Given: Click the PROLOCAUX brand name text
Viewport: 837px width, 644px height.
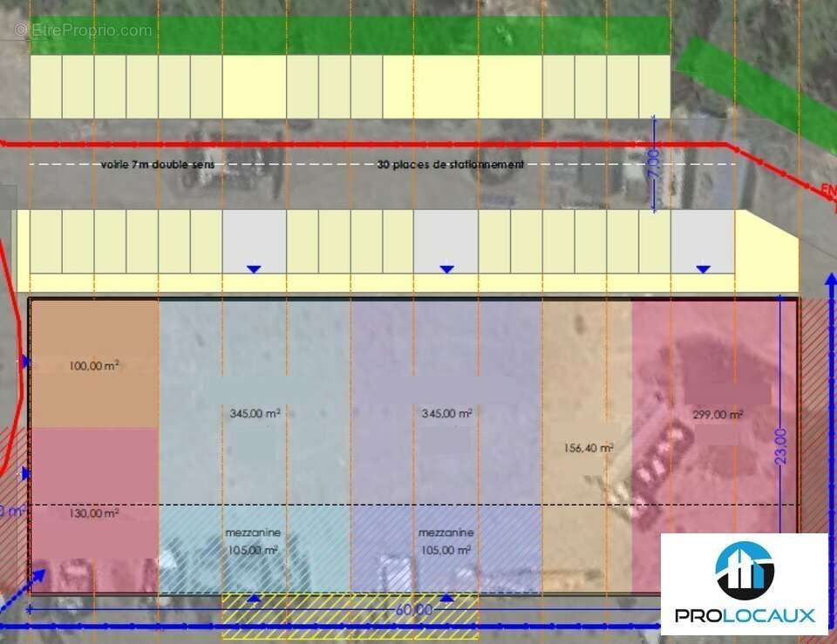Looking at the screenshot, I should pos(744,616).
